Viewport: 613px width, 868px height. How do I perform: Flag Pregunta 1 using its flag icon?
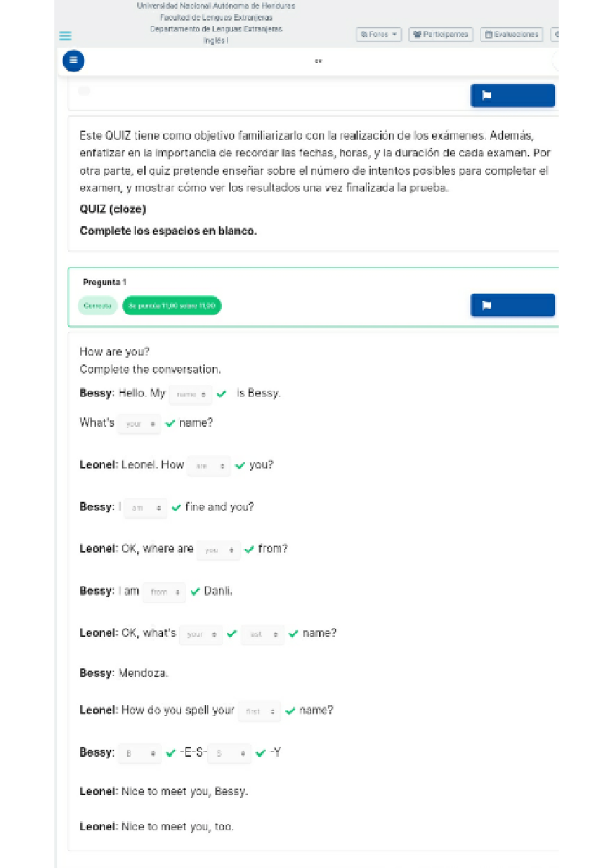pyautogui.click(x=487, y=305)
